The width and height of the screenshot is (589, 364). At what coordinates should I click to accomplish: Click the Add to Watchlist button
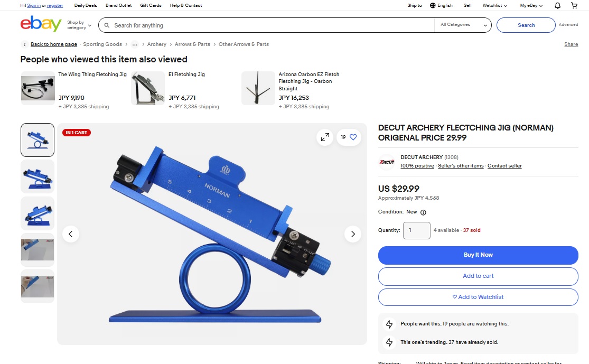[478, 297]
